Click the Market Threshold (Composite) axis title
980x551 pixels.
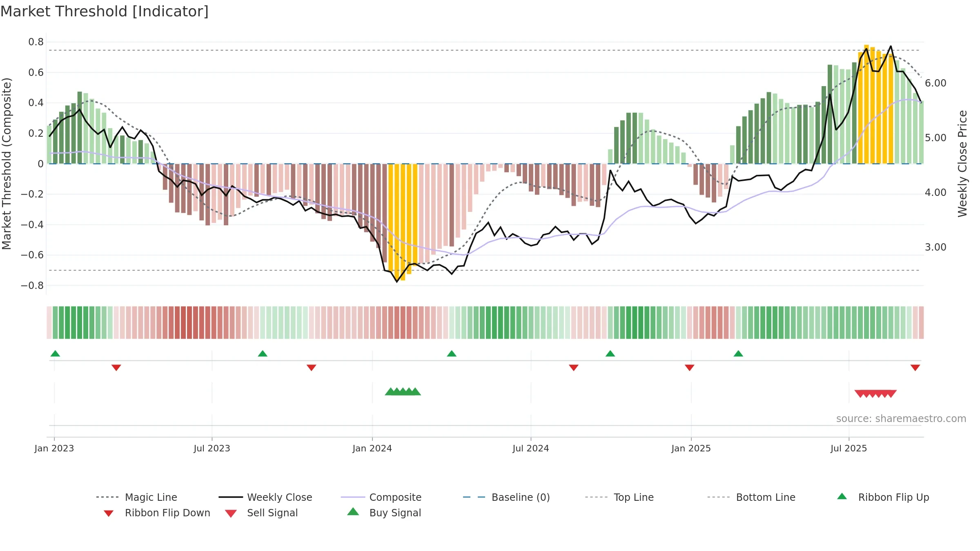[x=7, y=164]
